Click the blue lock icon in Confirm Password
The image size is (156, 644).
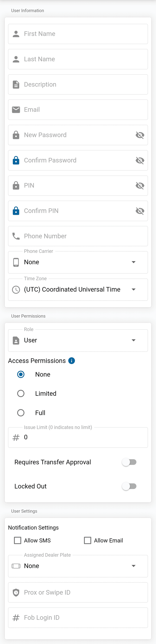(16, 160)
